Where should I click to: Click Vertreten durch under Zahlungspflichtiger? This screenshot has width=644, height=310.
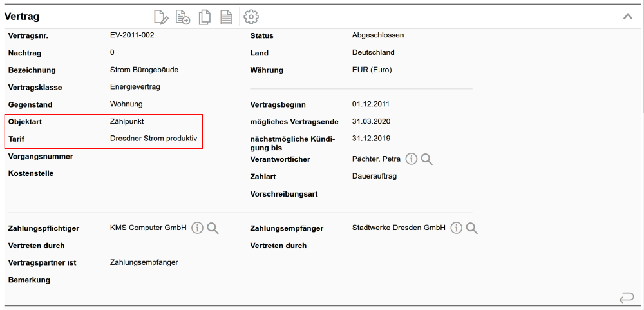(x=37, y=246)
